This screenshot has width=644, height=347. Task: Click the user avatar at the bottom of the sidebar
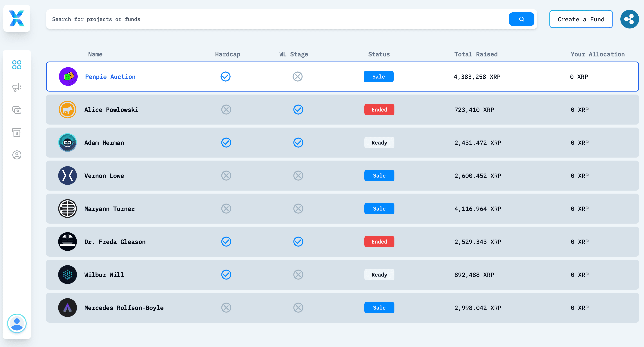tap(17, 324)
